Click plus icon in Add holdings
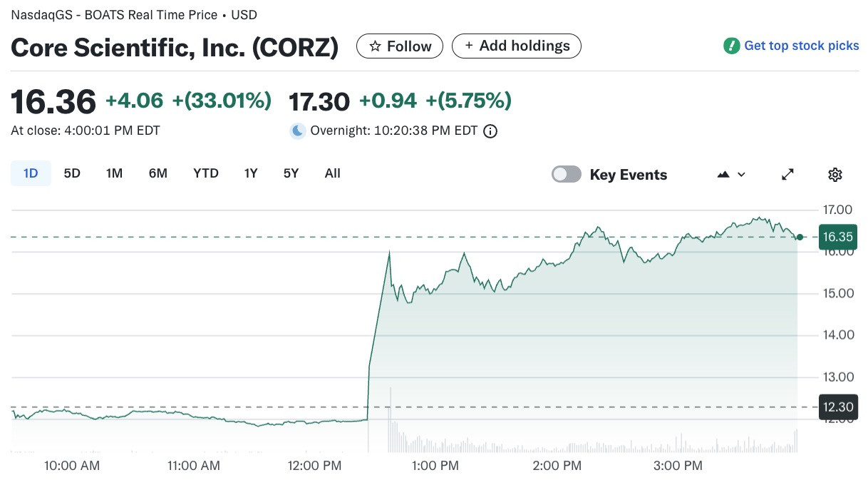The width and height of the screenshot is (868, 485). coord(469,46)
